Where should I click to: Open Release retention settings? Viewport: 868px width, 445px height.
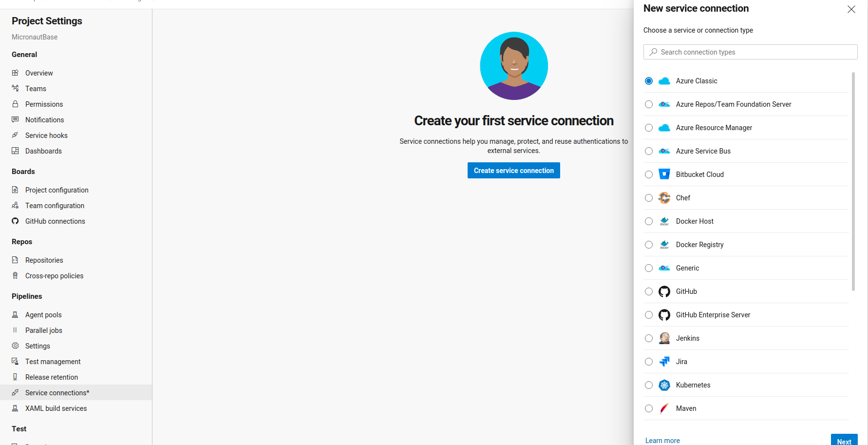pyautogui.click(x=76, y=377)
